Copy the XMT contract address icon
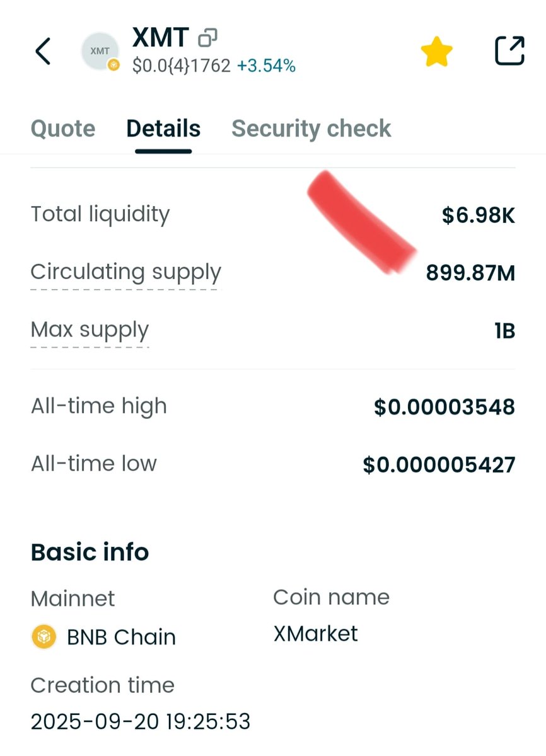This screenshot has height=756, width=546. [207, 38]
